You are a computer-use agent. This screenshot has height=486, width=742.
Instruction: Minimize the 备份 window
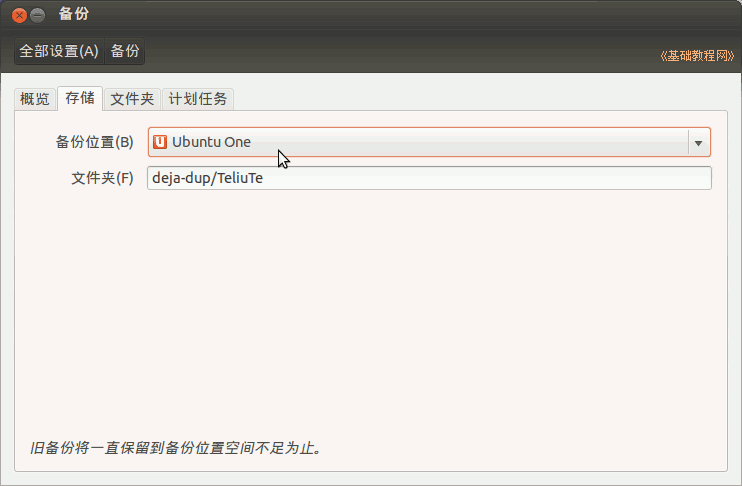click(38, 15)
